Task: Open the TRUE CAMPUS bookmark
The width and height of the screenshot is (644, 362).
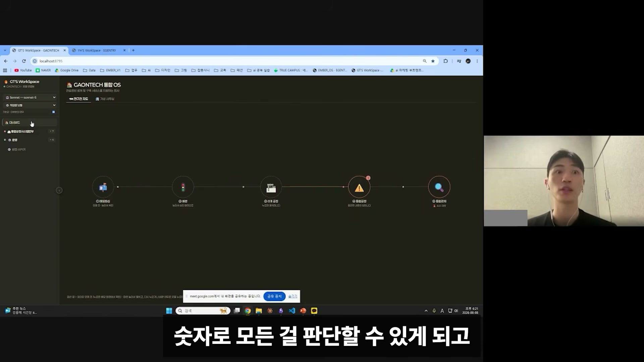Action: (291, 70)
